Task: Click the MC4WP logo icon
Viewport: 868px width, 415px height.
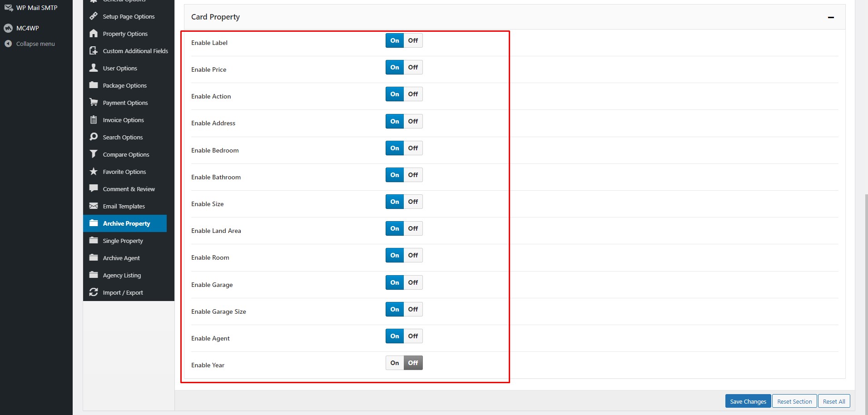Action: pos(8,28)
